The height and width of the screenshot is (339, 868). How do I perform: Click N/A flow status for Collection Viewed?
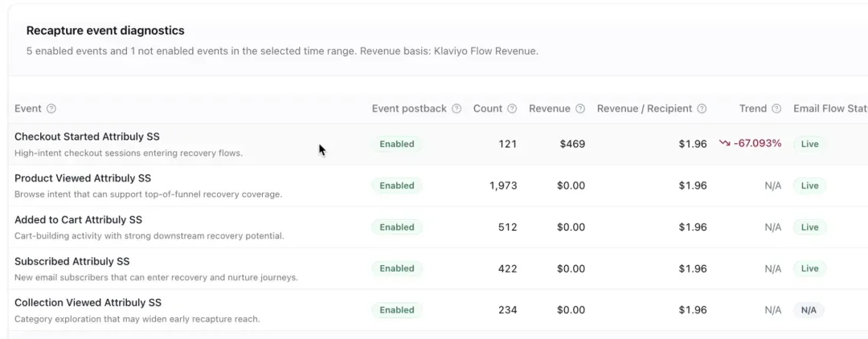pos(809,310)
